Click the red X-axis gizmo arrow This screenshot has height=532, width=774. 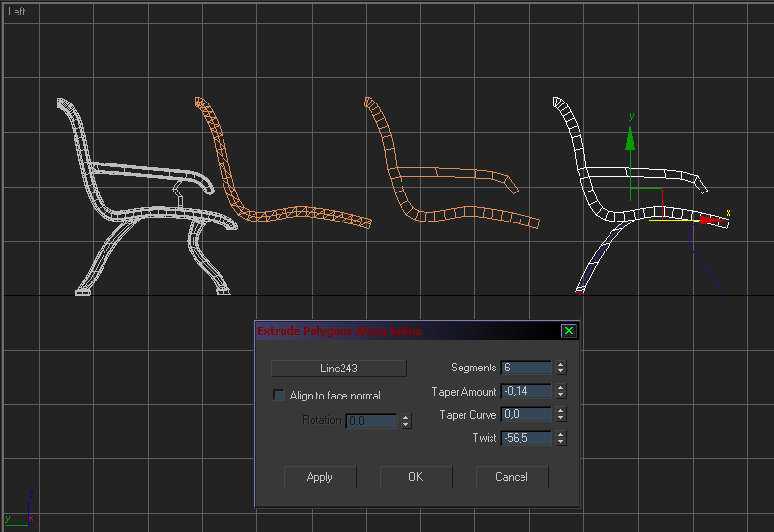tap(709, 222)
